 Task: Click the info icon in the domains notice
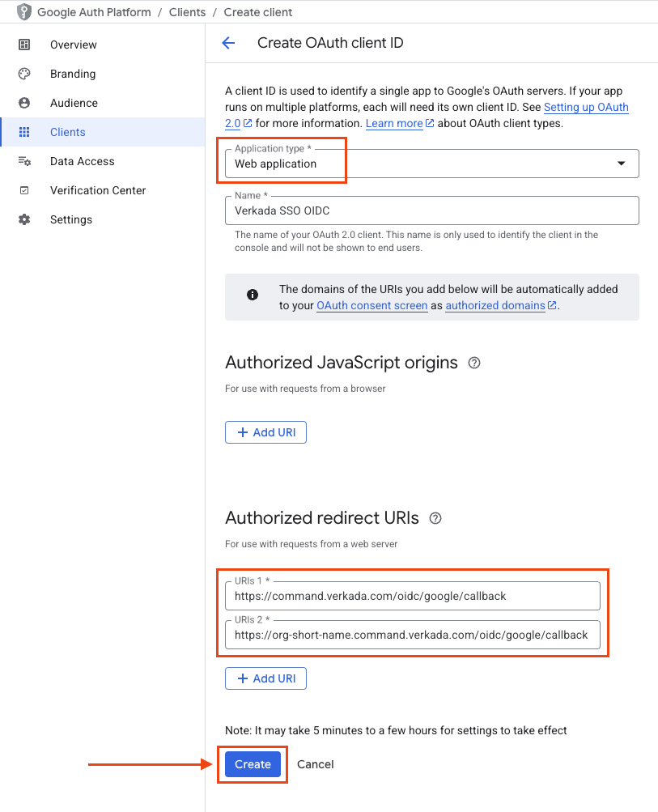click(253, 295)
